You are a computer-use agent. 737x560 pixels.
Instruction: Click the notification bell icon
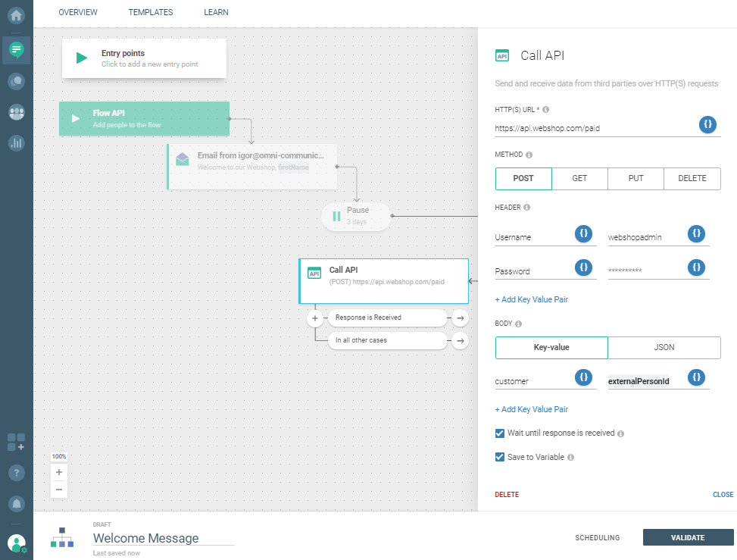(x=16, y=503)
